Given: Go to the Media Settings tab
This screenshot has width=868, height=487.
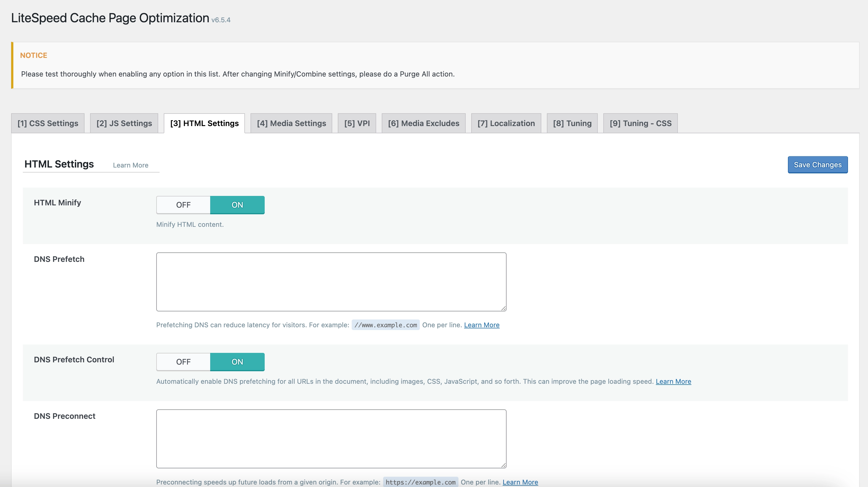Looking at the screenshot, I should coord(291,123).
